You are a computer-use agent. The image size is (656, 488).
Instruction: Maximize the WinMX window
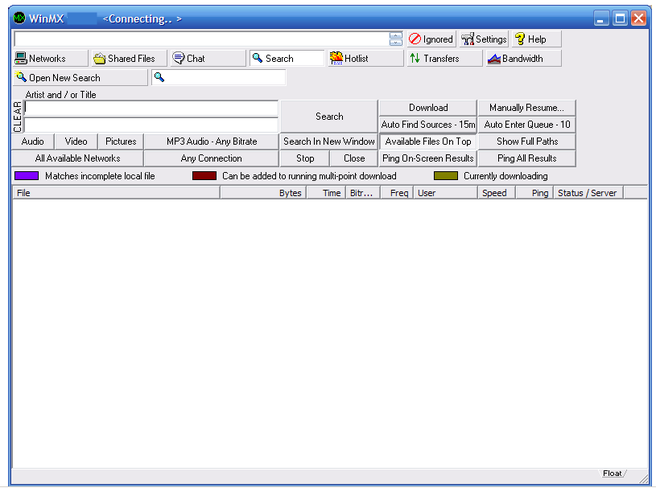620,18
